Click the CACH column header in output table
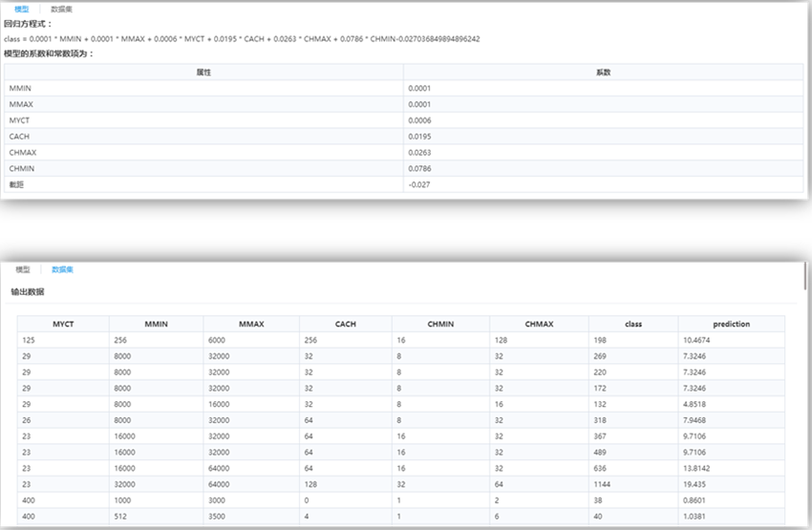Viewport: 812px width, 530px height. (345, 324)
